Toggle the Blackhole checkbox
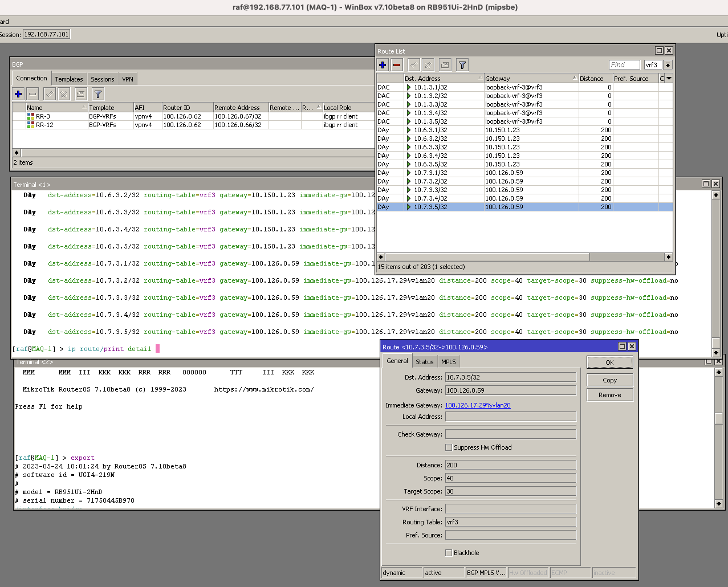 449,553
